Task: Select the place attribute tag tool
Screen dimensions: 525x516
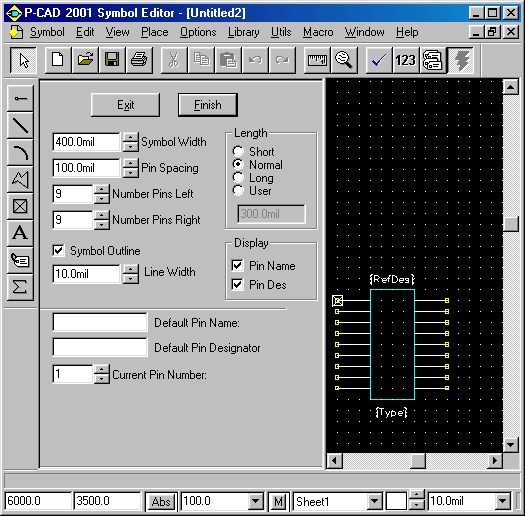Action: [x=20, y=260]
